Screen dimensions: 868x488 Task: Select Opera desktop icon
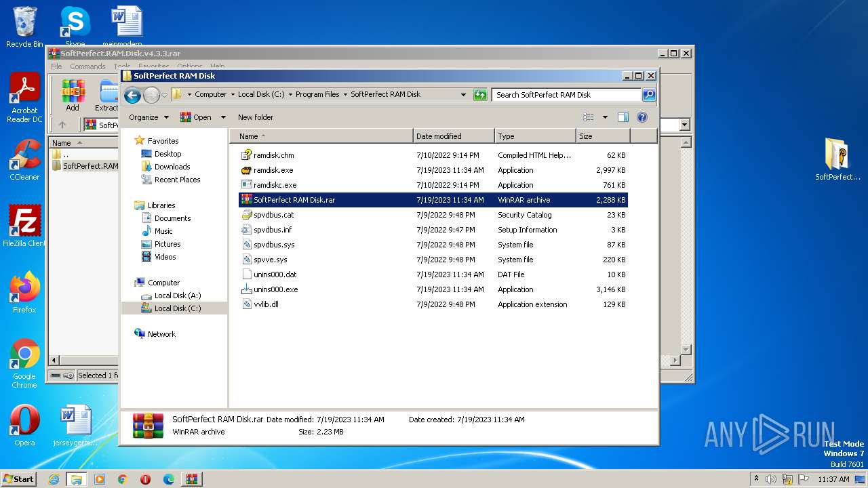(24, 426)
